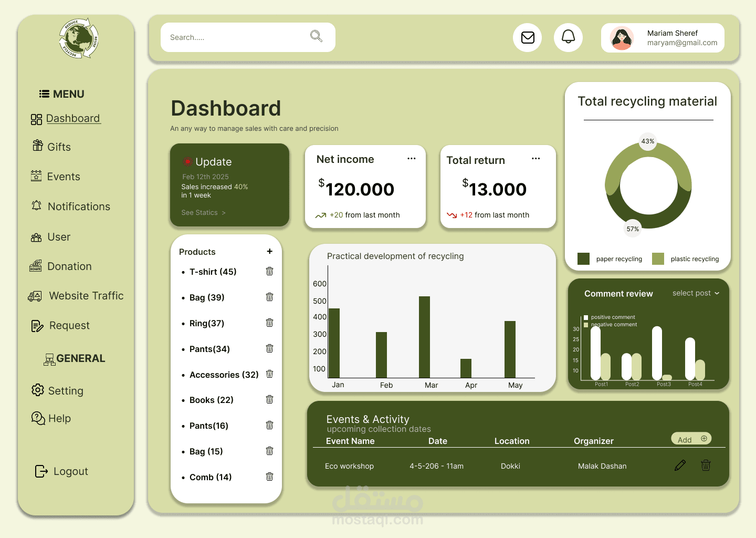The image size is (756, 538).
Task: Select the paper recycling color swatch
Action: point(583,258)
